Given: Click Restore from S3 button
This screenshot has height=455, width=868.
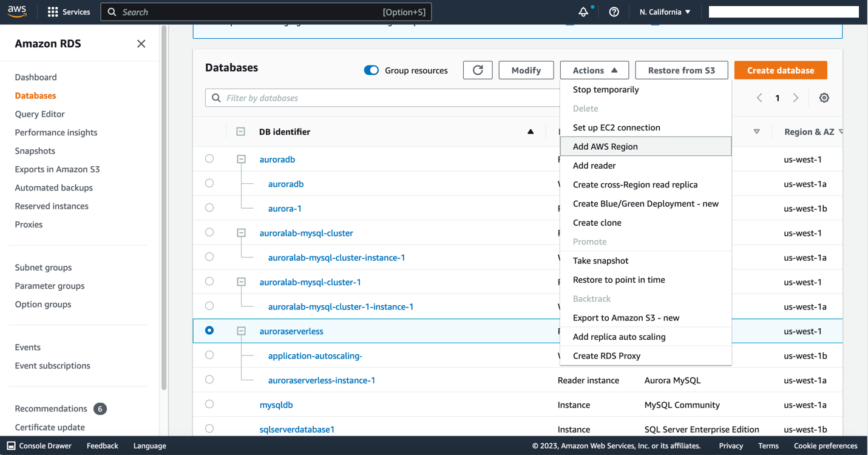Looking at the screenshot, I should (682, 70).
